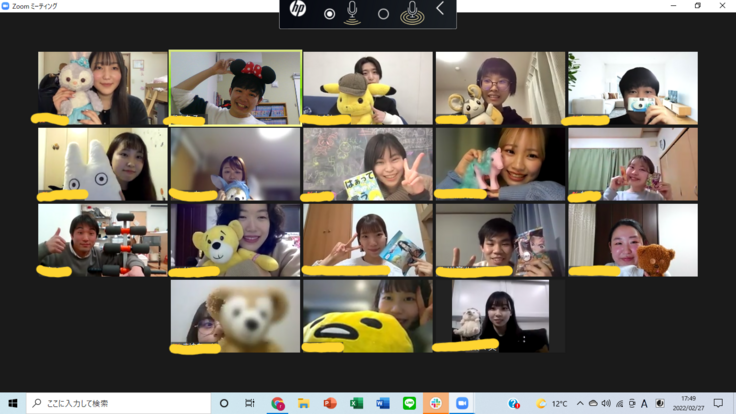Open Google Chrome from the taskbar
Screen dimensions: 736x414
point(277,403)
